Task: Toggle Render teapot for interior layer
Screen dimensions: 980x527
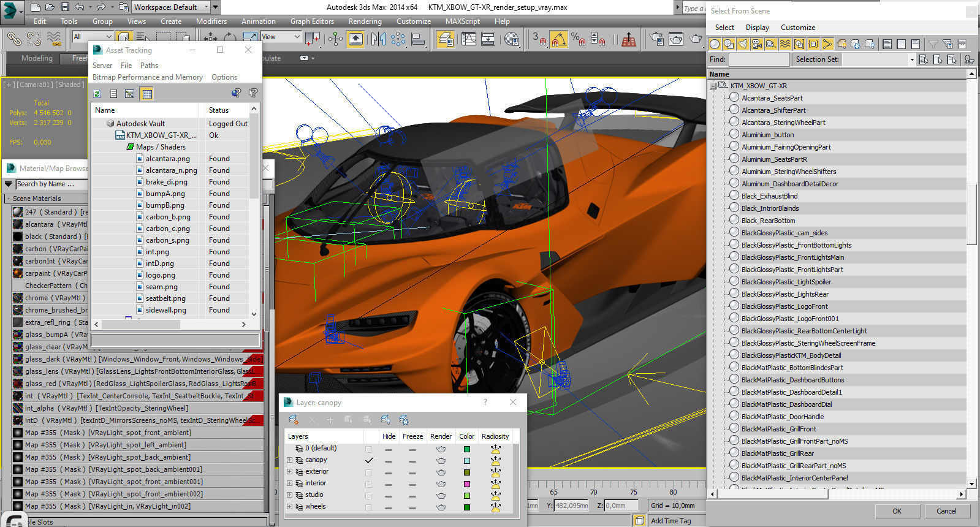Action: [x=441, y=483]
